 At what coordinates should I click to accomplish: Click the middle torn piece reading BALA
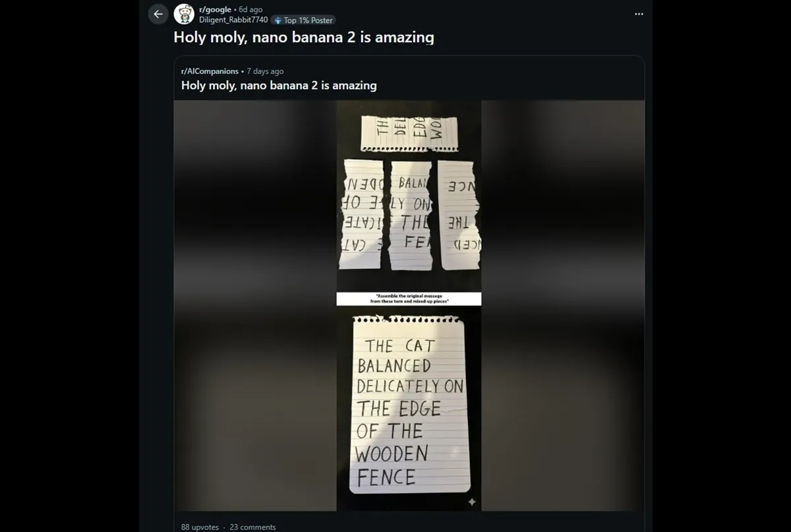(x=411, y=214)
